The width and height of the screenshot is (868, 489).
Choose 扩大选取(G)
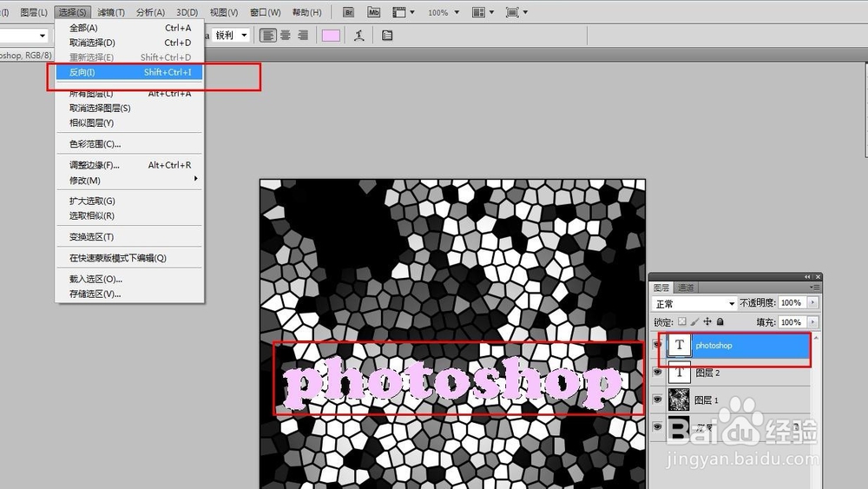pos(129,201)
